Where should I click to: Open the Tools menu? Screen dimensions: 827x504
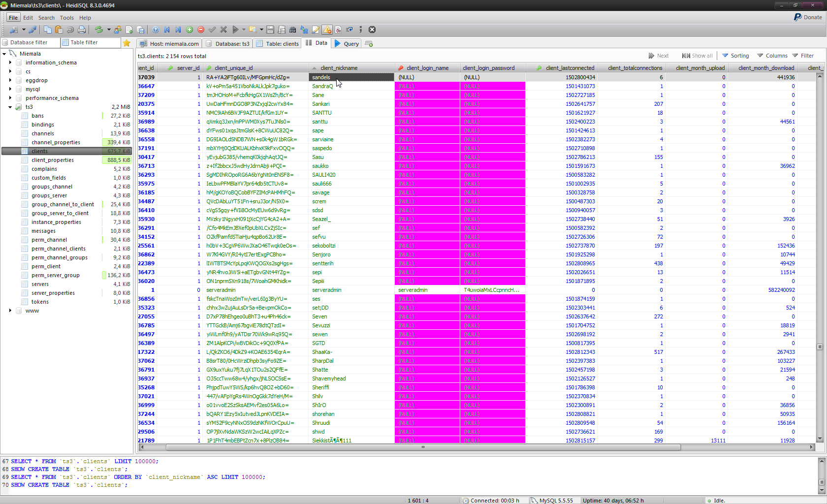66,18
